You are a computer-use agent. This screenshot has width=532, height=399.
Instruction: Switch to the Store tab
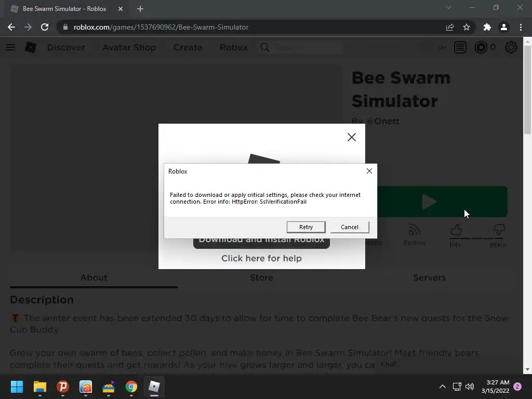261,277
